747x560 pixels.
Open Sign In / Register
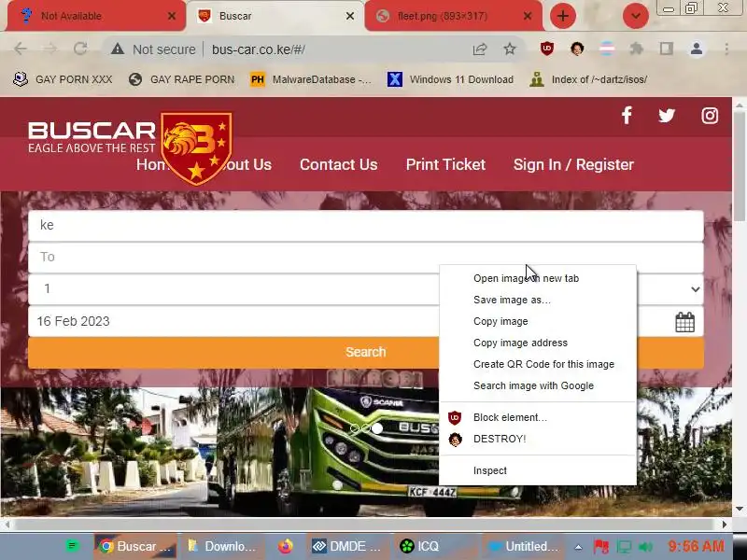[573, 165]
